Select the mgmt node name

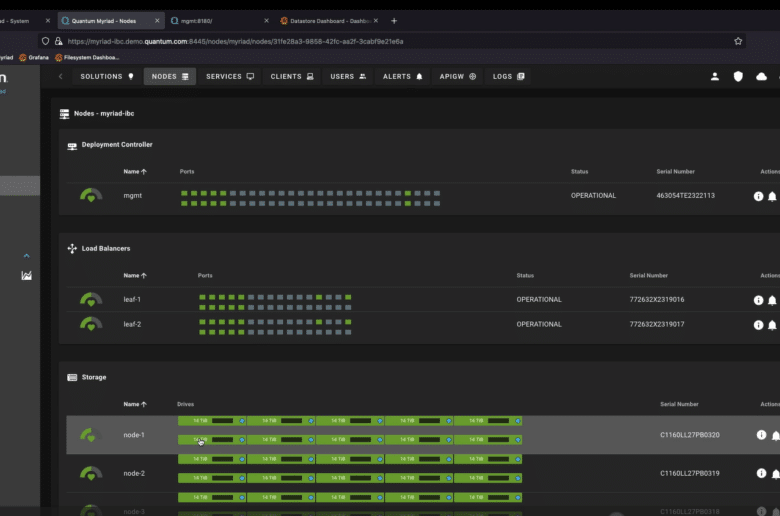pyautogui.click(x=132, y=196)
